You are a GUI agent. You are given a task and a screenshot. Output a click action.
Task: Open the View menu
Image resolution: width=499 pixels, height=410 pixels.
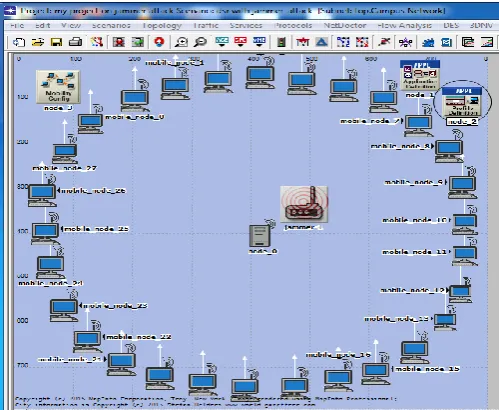(x=71, y=25)
